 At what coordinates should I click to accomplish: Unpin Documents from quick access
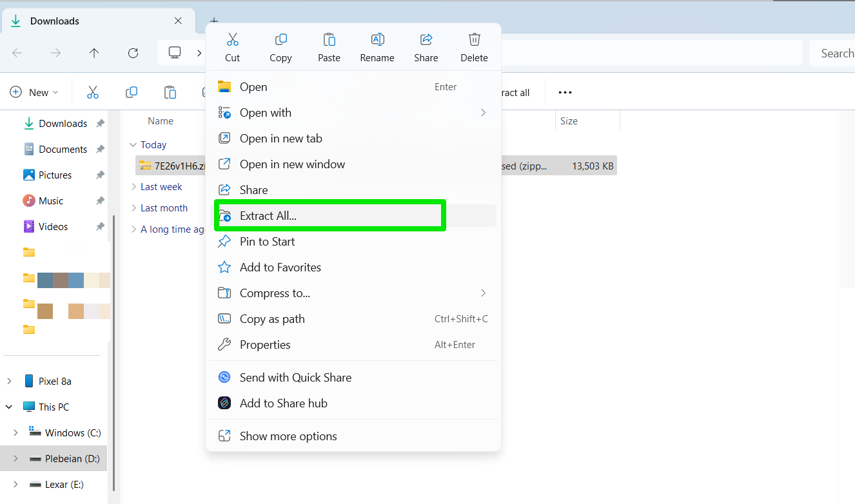pos(100,150)
